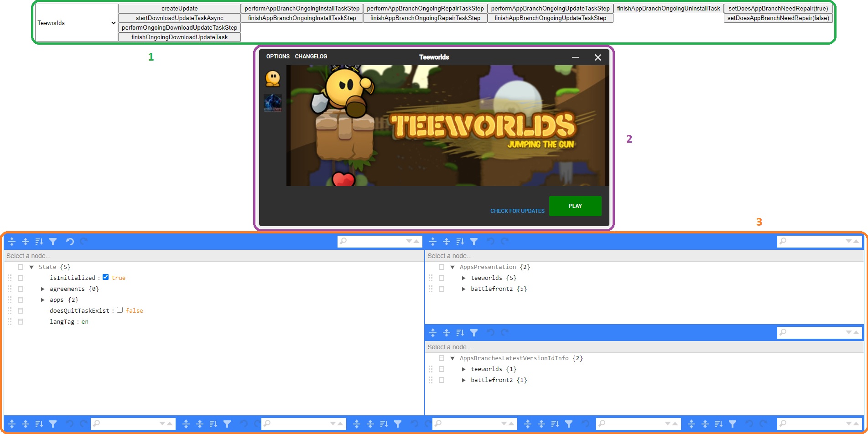
Task: Click the setDoesAppBranchNeedRepair(true) button
Action: point(778,9)
